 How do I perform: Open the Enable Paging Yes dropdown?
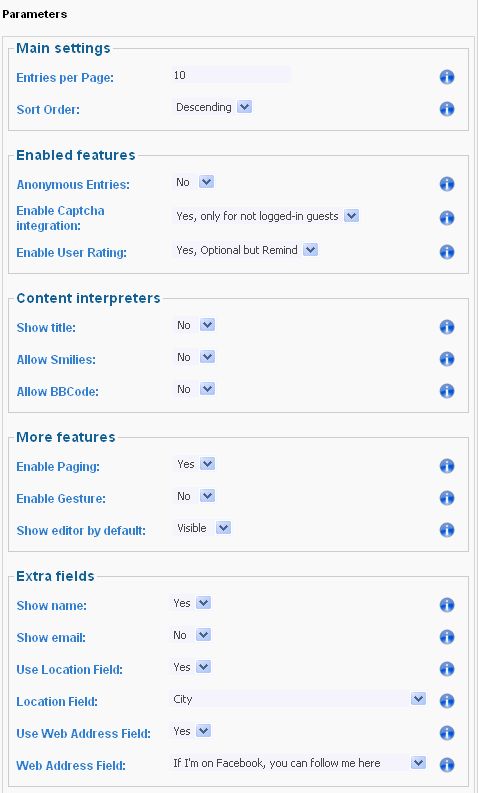[195, 464]
